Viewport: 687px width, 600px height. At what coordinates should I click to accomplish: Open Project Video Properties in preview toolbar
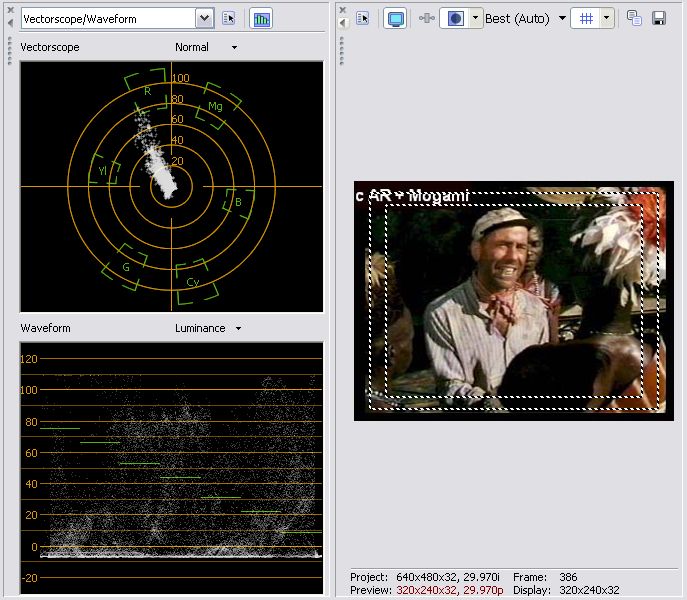tap(363, 18)
